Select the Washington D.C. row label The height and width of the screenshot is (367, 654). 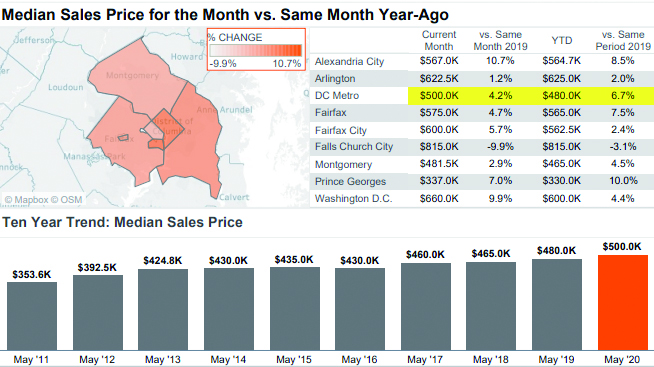pyautogui.click(x=353, y=199)
